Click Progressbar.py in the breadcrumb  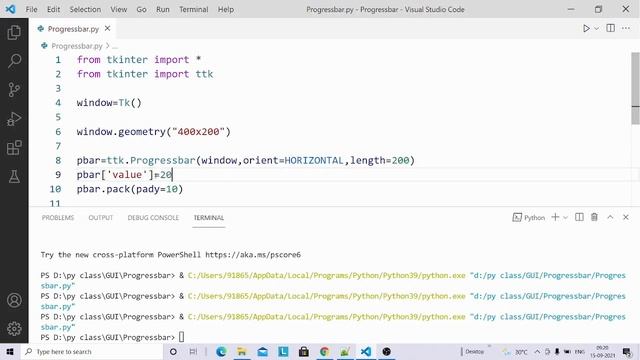click(x=77, y=46)
